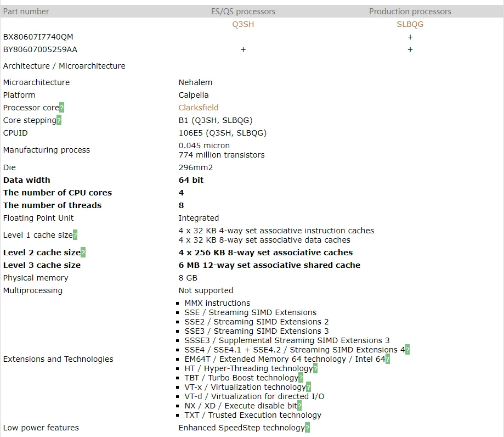Open help icon after Hyper-Threading technology

pyautogui.click(x=315, y=368)
